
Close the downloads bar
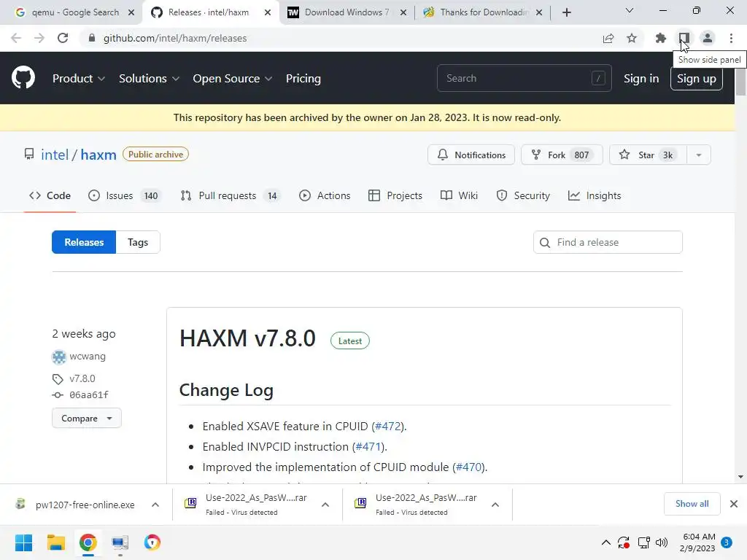(x=734, y=504)
